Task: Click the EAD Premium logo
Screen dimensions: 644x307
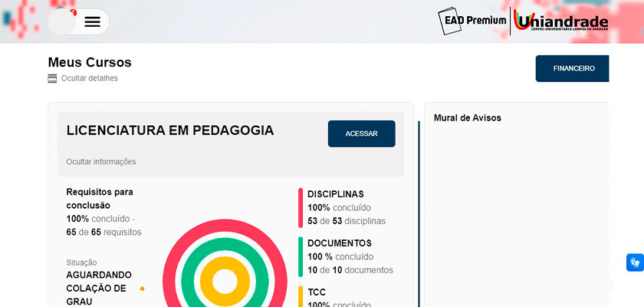Action: pyautogui.click(x=472, y=21)
